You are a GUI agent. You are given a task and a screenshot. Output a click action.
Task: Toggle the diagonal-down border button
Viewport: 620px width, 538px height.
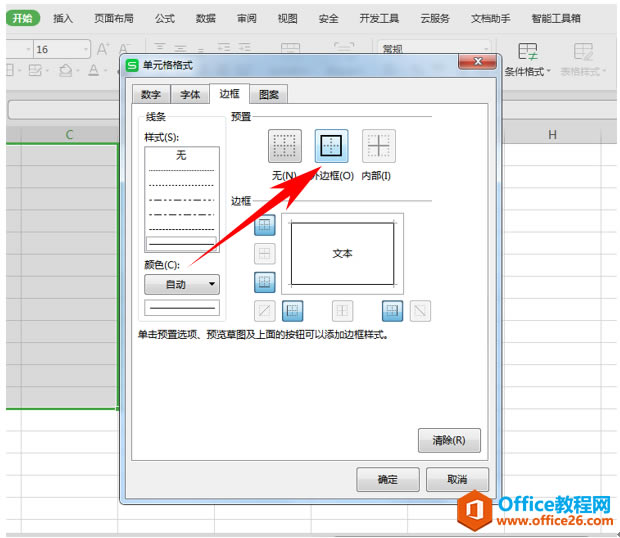tap(420, 311)
